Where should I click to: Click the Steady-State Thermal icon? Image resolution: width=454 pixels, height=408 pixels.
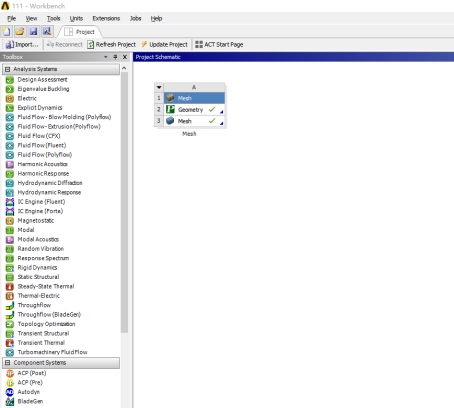tap(10, 287)
